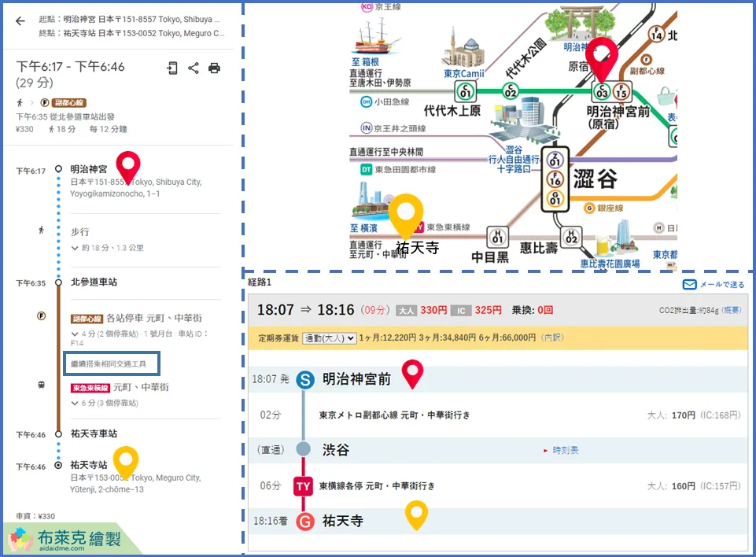The height and width of the screenshot is (557, 756).
Task: Click the share route icon
Action: click(194, 68)
